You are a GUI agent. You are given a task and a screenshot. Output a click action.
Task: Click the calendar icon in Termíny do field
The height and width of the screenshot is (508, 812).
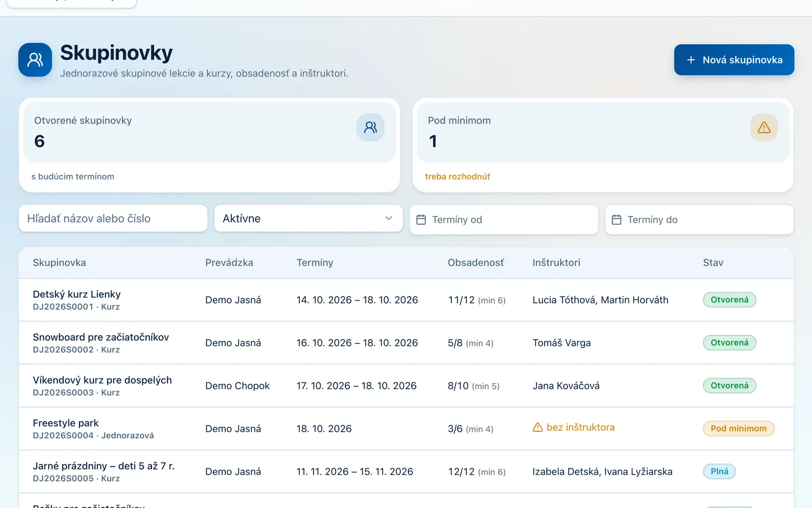click(x=617, y=219)
